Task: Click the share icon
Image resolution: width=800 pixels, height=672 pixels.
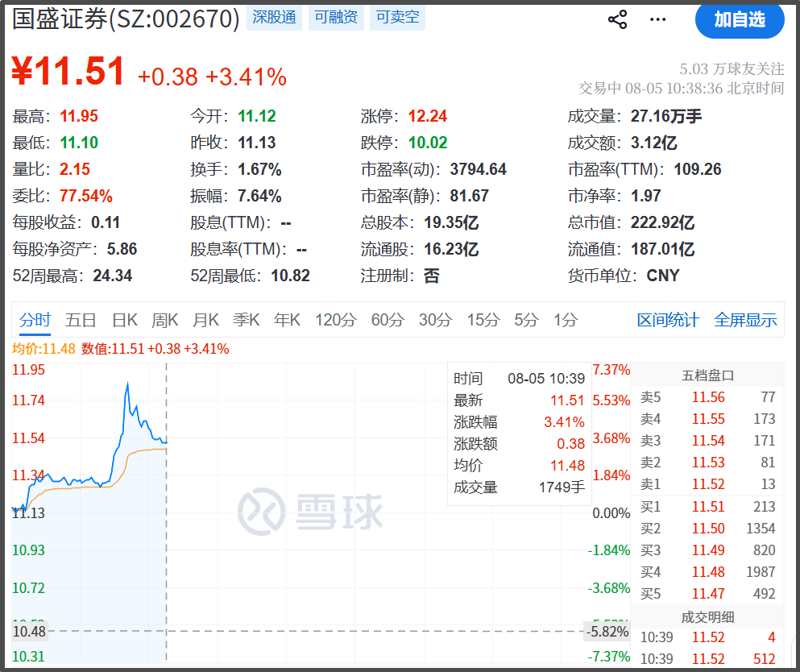Action: coord(617,20)
